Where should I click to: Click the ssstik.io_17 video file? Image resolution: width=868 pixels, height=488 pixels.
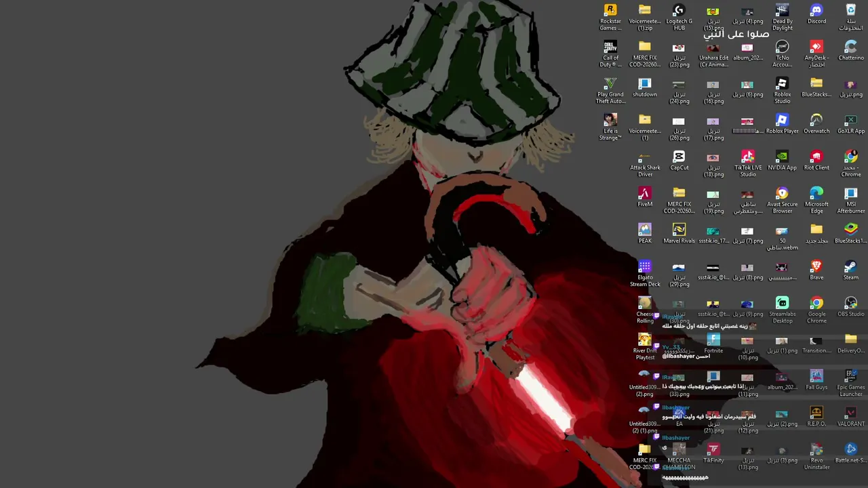click(713, 233)
